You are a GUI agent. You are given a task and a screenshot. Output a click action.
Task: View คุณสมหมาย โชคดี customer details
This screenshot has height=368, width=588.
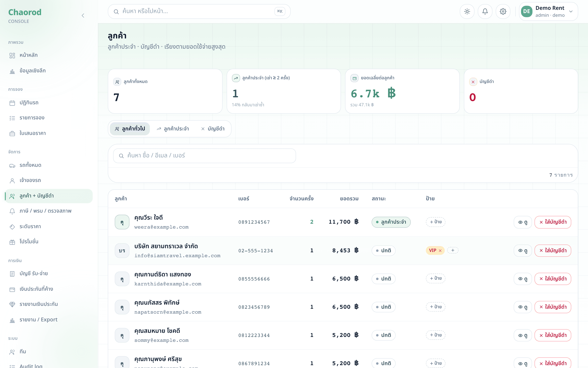(523, 335)
